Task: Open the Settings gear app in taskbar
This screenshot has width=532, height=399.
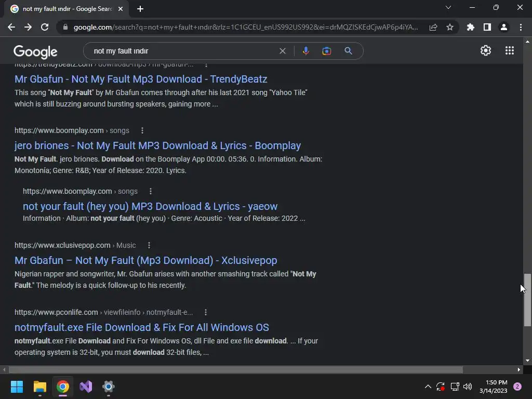Action: 109,387
